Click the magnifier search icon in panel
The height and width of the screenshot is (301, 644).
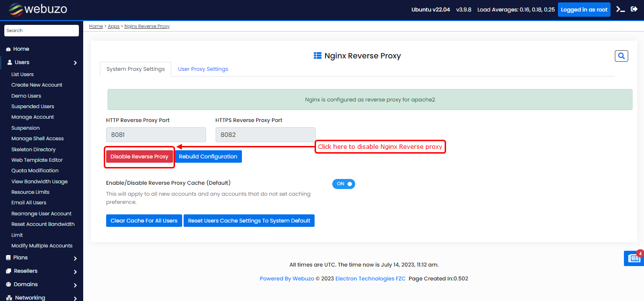point(621,56)
